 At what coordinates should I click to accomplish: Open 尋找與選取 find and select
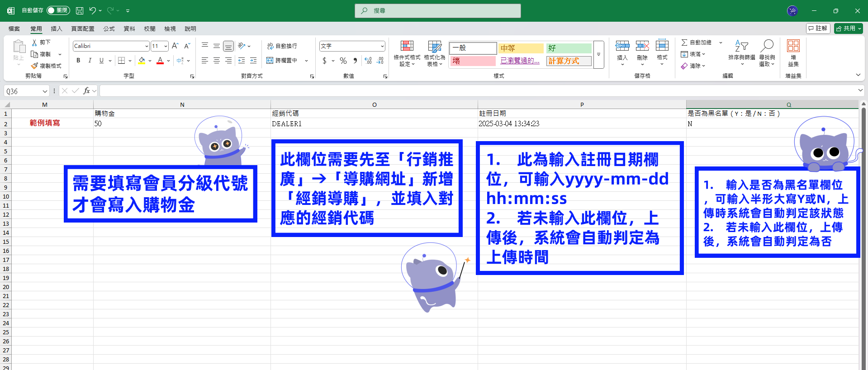click(x=767, y=53)
